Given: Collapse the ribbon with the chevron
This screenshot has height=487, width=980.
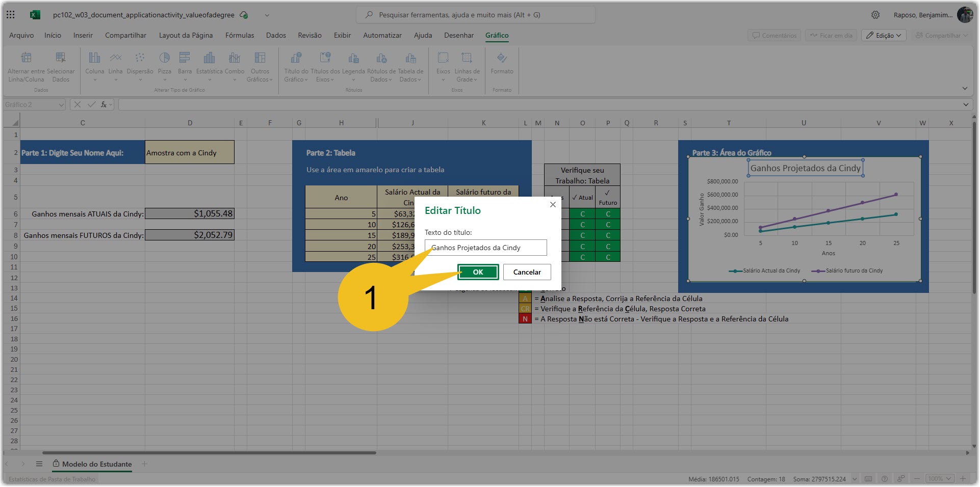Looking at the screenshot, I should 965,88.
